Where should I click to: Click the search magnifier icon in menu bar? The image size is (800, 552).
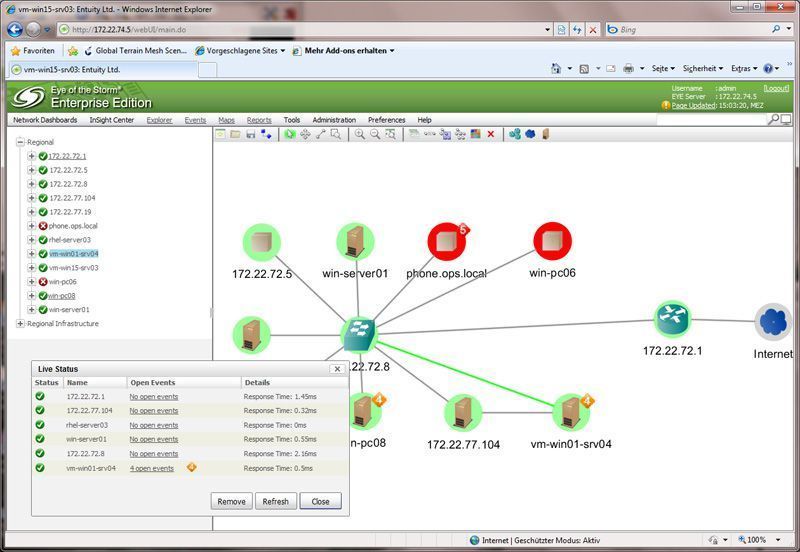click(x=773, y=119)
